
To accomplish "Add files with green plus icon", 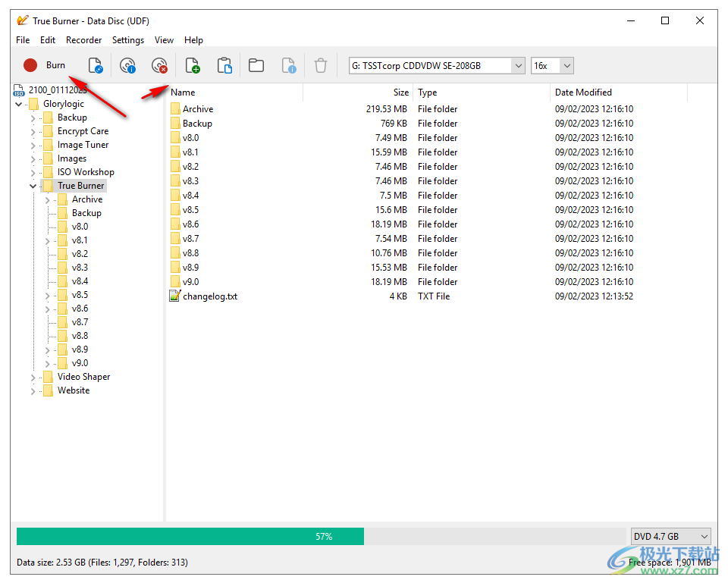I will coord(192,65).
